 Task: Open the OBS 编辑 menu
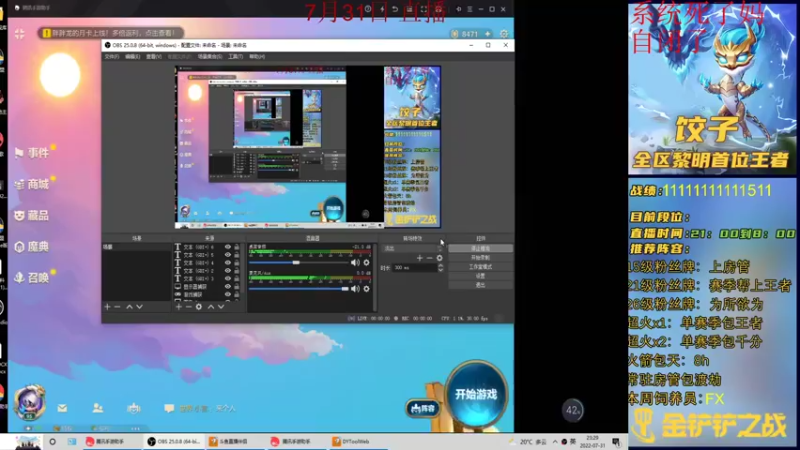click(x=133, y=57)
